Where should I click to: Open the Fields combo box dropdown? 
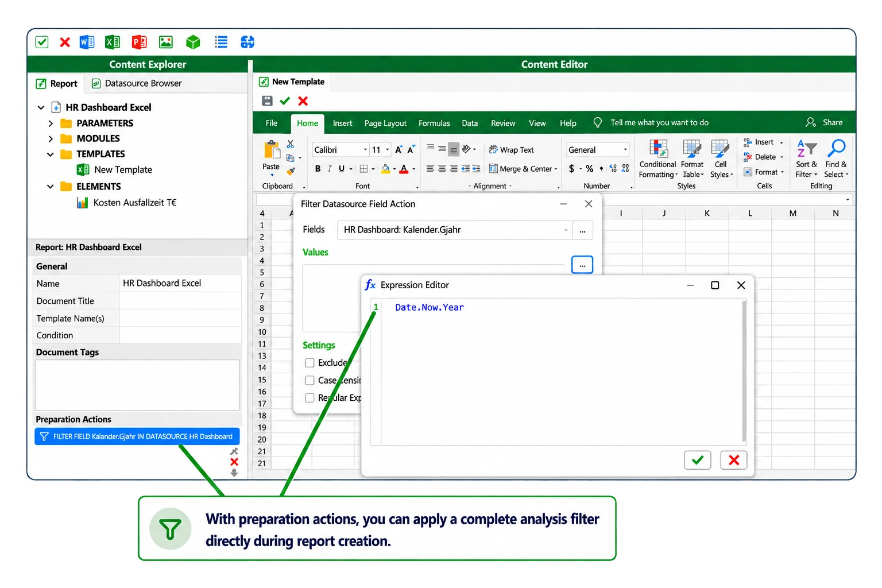(566, 230)
